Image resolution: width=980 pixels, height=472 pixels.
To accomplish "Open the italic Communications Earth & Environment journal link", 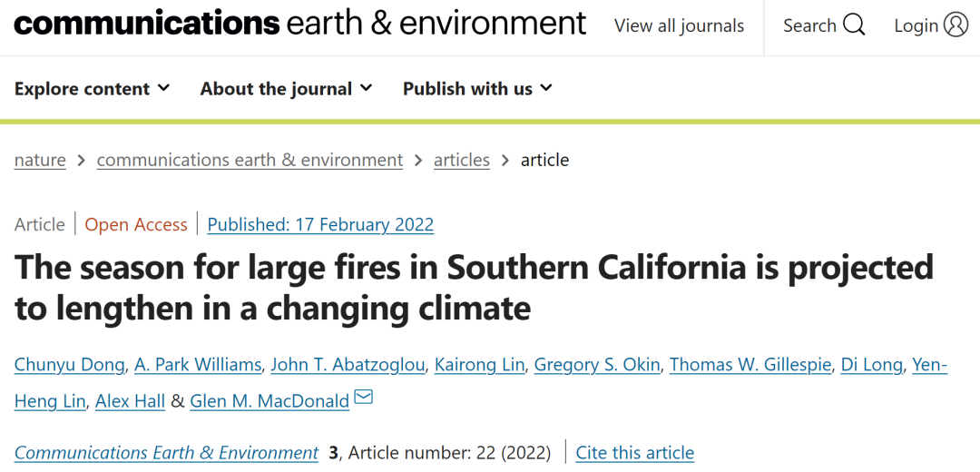I will point(166,452).
